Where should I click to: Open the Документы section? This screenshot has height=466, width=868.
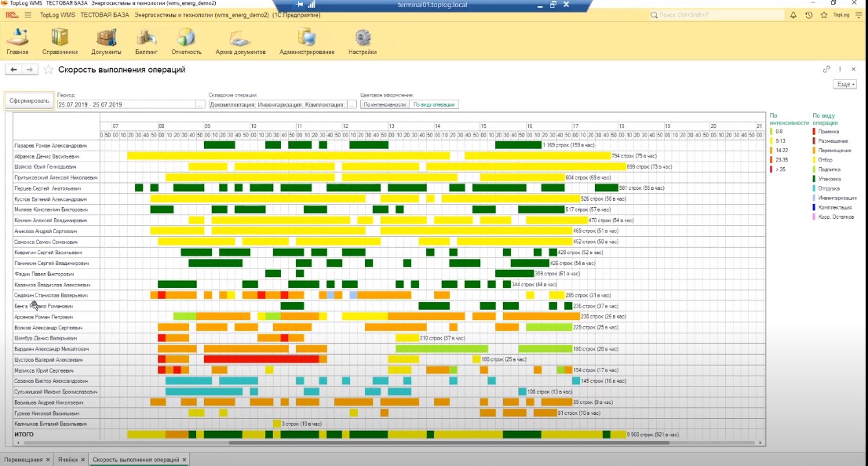[x=106, y=42]
